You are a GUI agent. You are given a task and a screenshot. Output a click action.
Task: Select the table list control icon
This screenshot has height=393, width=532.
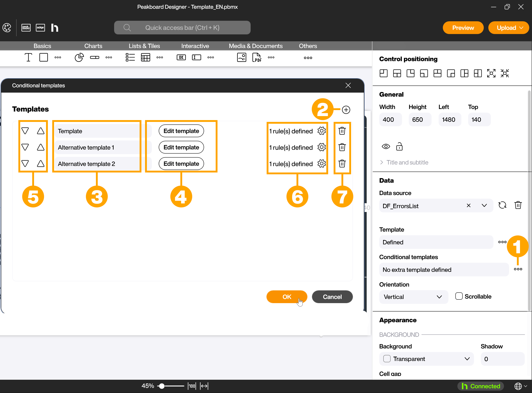pyautogui.click(x=145, y=57)
